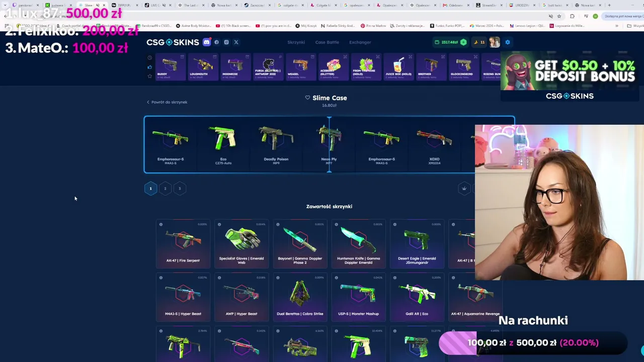This screenshot has height=362, width=644.
Task: Open the Skrzynki menu
Action: click(x=296, y=42)
